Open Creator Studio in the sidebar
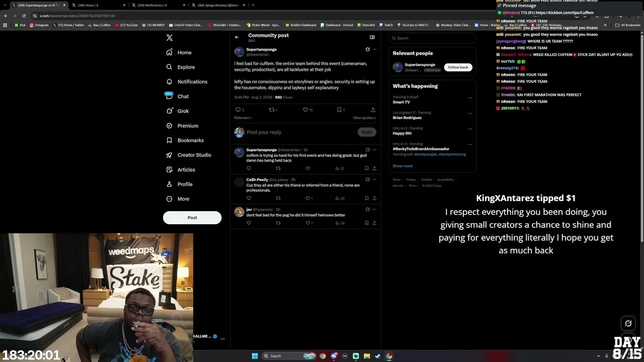 tap(189, 155)
